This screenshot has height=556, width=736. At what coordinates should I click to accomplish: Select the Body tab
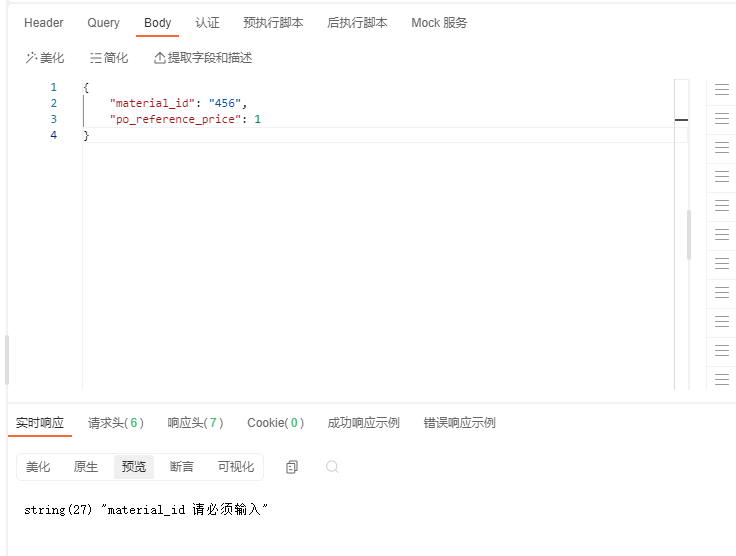pos(158,23)
